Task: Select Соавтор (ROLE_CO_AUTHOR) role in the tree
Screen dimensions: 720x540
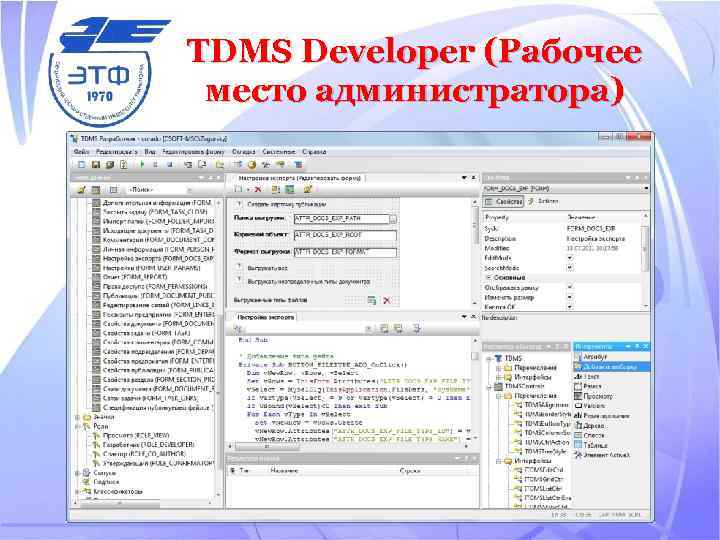Action: pyautogui.click(x=144, y=454)
